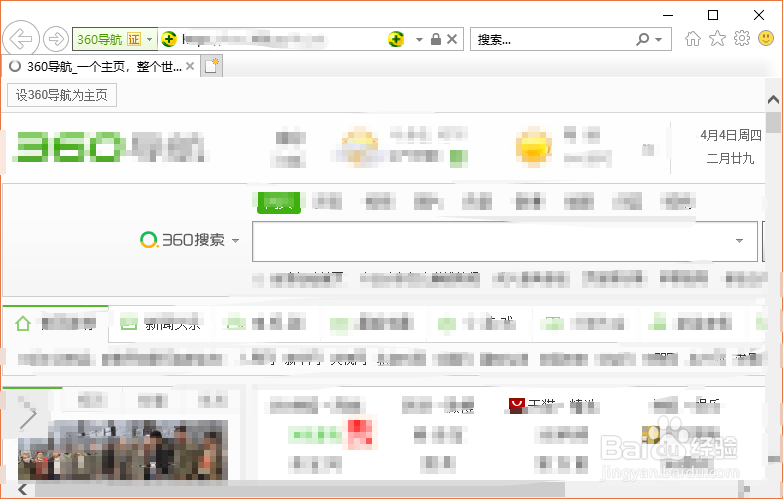Maximize the browser window

(x=713, y=15)
